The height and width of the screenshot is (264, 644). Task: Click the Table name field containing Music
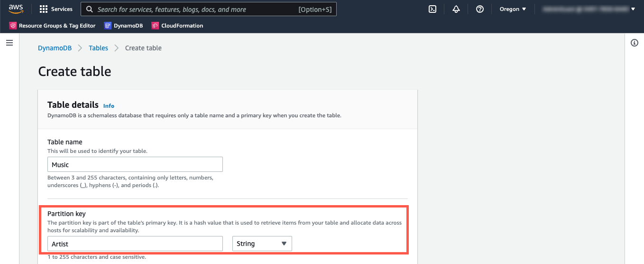pyautogui.click(x=135, y=165)
